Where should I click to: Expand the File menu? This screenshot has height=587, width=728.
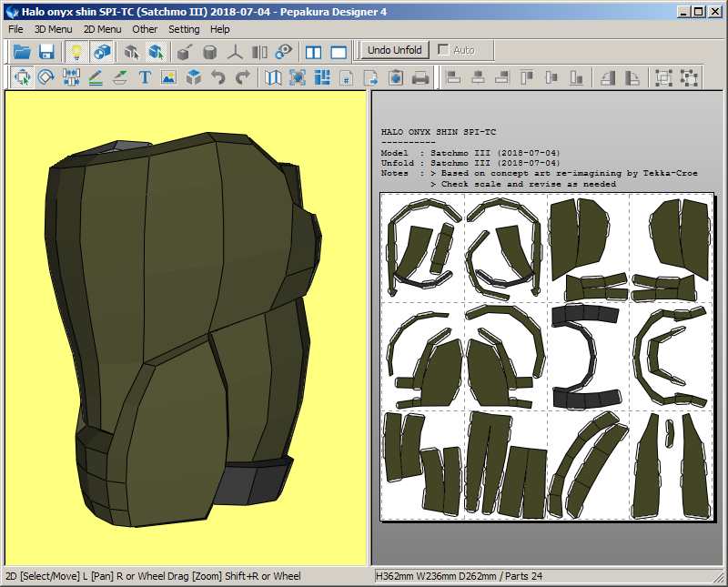[15, 29]
